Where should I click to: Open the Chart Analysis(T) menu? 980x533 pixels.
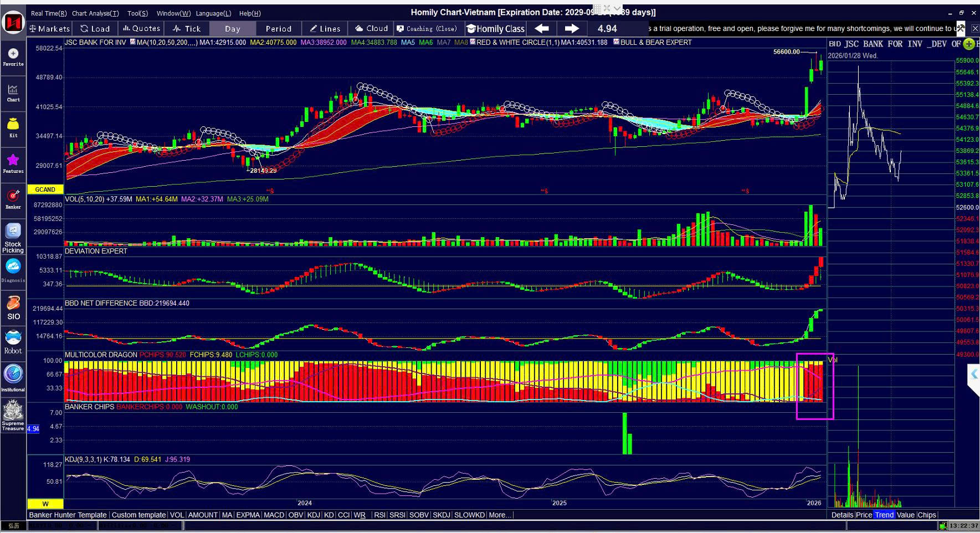tap(95, 13)
